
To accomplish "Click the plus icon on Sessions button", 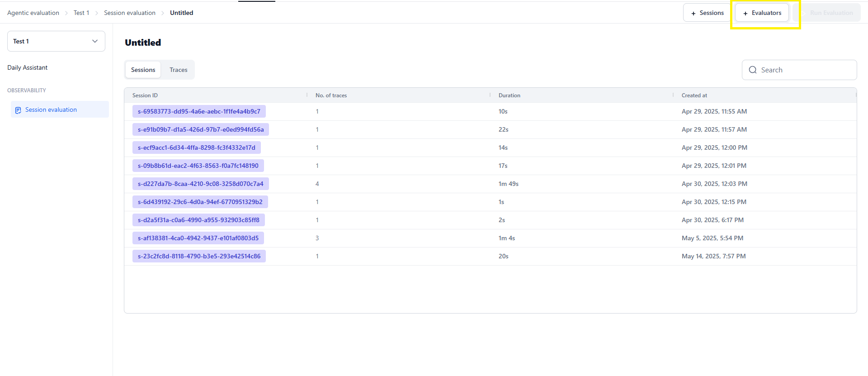I will click(693, 13).
